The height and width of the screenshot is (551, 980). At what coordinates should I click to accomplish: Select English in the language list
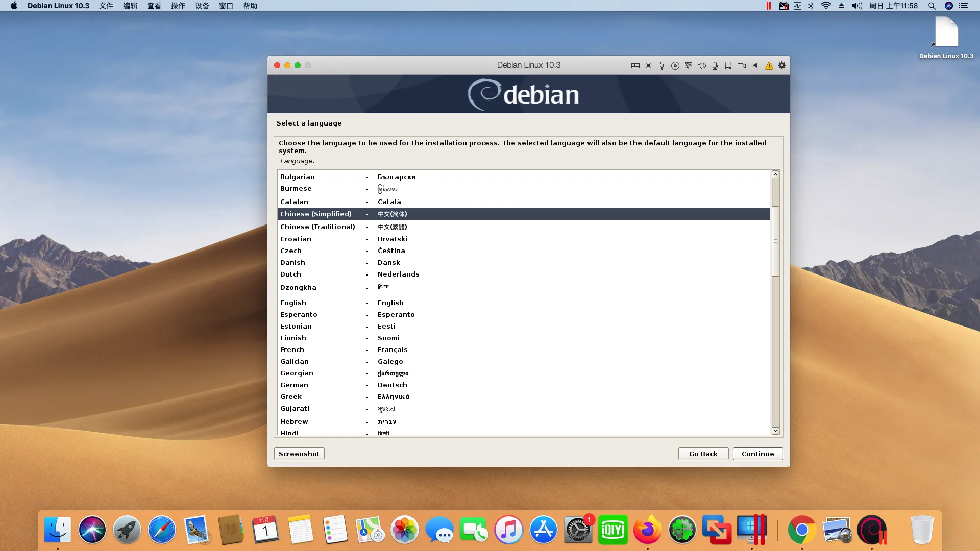pyautogui.click(x=524, y=303)
